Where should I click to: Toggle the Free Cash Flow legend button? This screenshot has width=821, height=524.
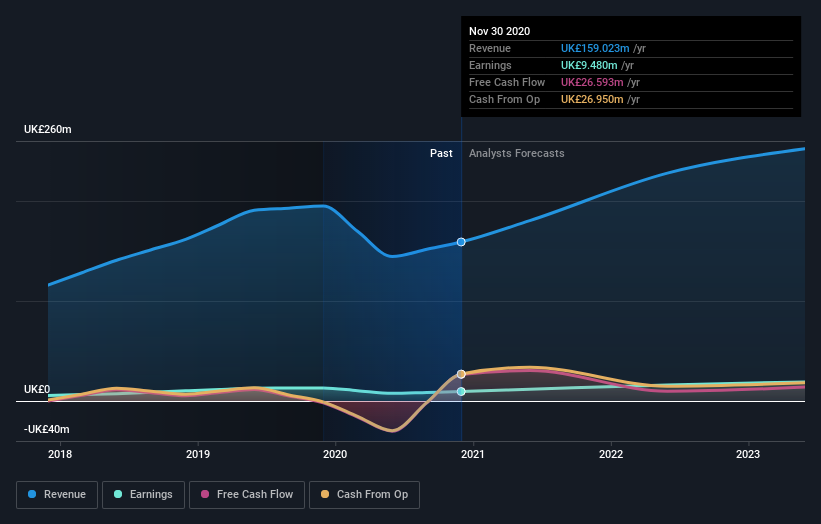[x=247, y=495]
